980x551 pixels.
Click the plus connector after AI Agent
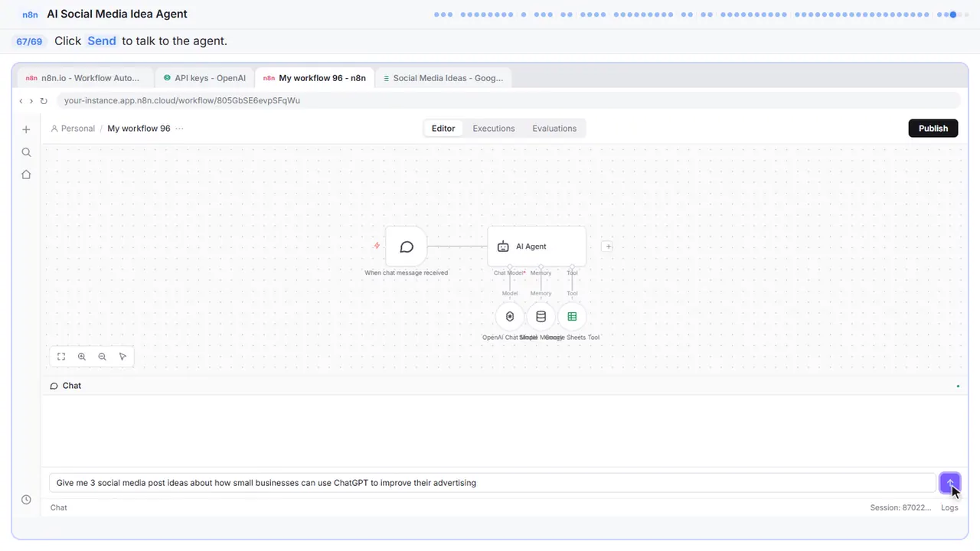(x=607, y=246)
